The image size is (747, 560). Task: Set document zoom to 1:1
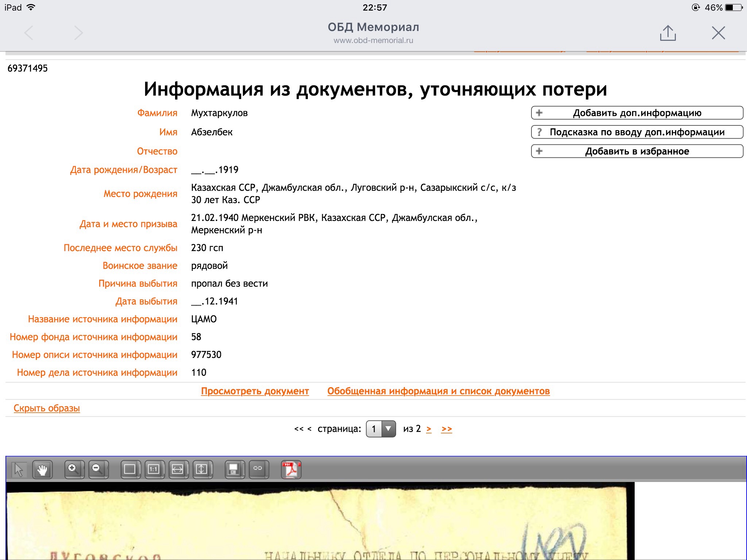coord(154,469)
